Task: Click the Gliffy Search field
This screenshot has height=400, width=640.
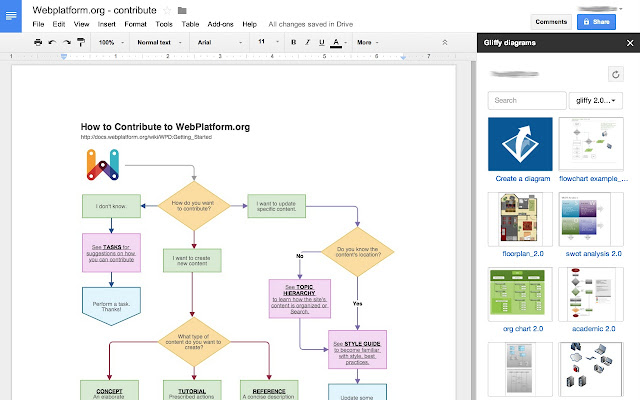Action: (527, 100)
